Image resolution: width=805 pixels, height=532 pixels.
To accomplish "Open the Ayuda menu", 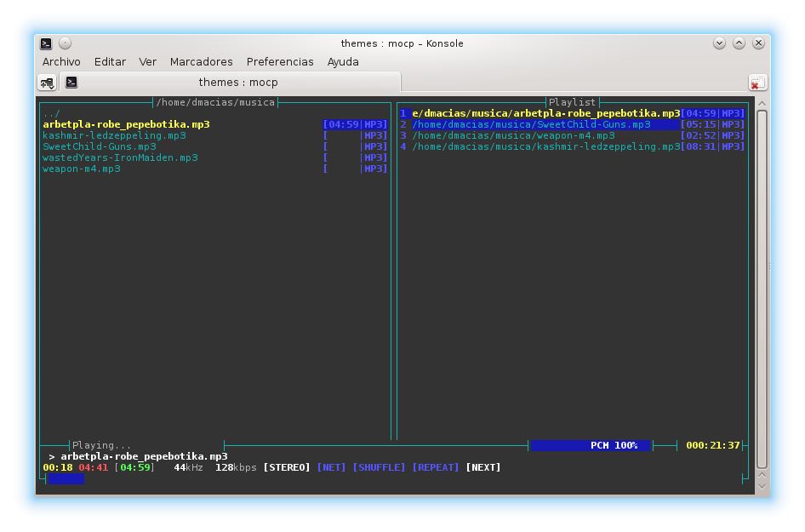I will click(x=343, y=62).
